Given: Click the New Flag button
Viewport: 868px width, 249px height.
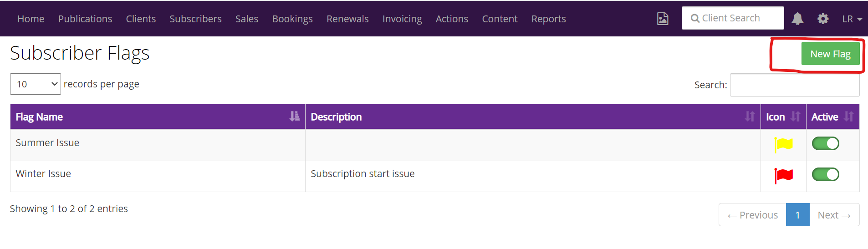Looking at the screenshot, I should [830, 54].
